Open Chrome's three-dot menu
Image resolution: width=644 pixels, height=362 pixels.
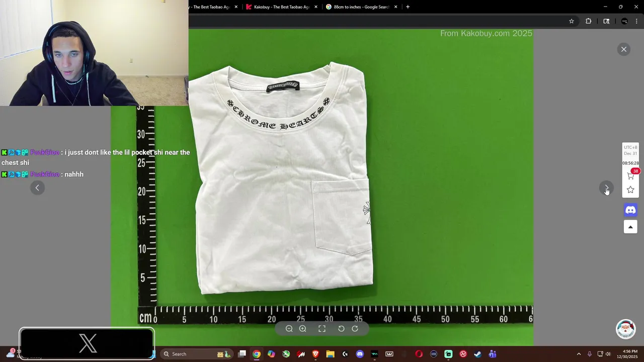[637, 21]
